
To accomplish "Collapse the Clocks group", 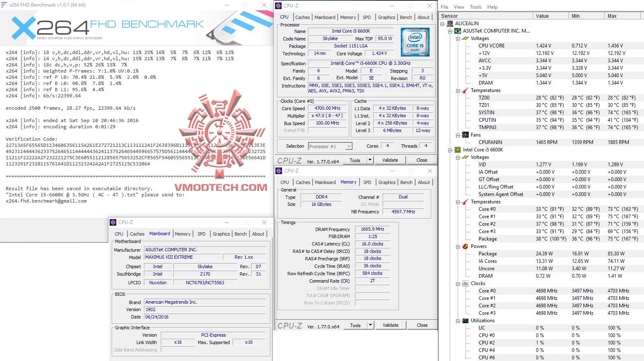I will (x=458, y=284).
